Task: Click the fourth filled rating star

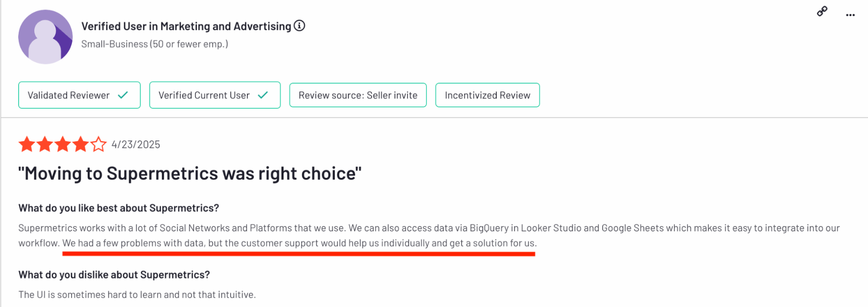Action: (x=81, y=144)
